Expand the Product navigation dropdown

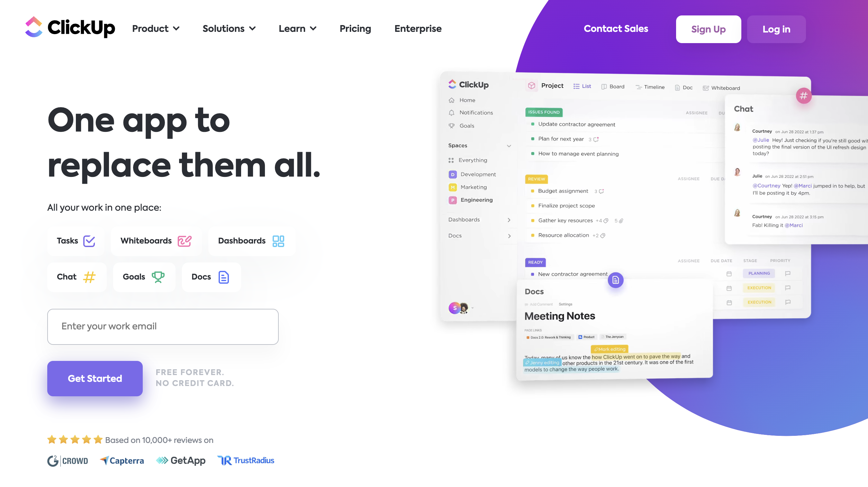coord(155,29)
